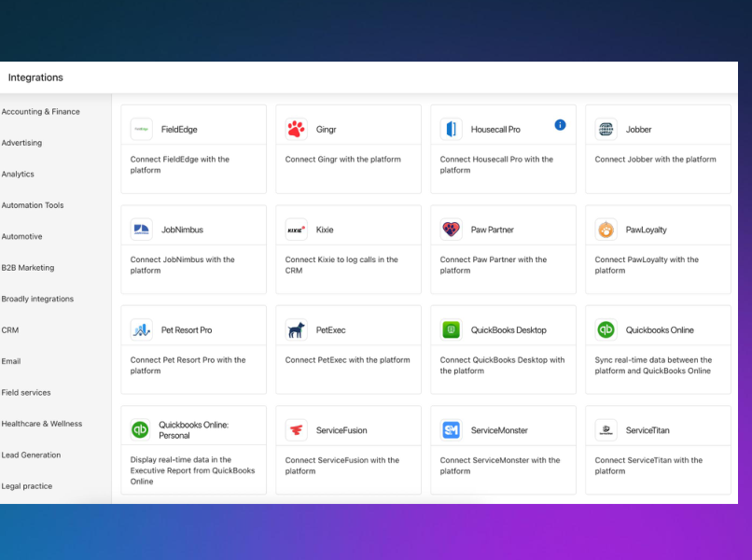Open the Gingr card title
This screenshot has width=752, height=560.
point(327,130)
